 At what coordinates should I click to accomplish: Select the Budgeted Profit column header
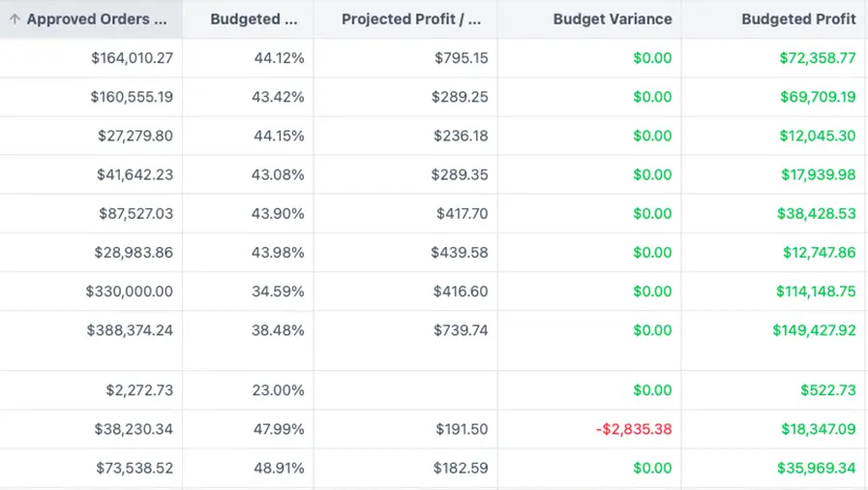pos(798,19)
